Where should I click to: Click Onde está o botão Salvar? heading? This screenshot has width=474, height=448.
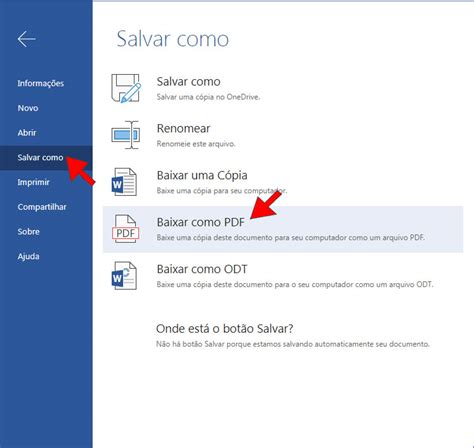point(225,329)
